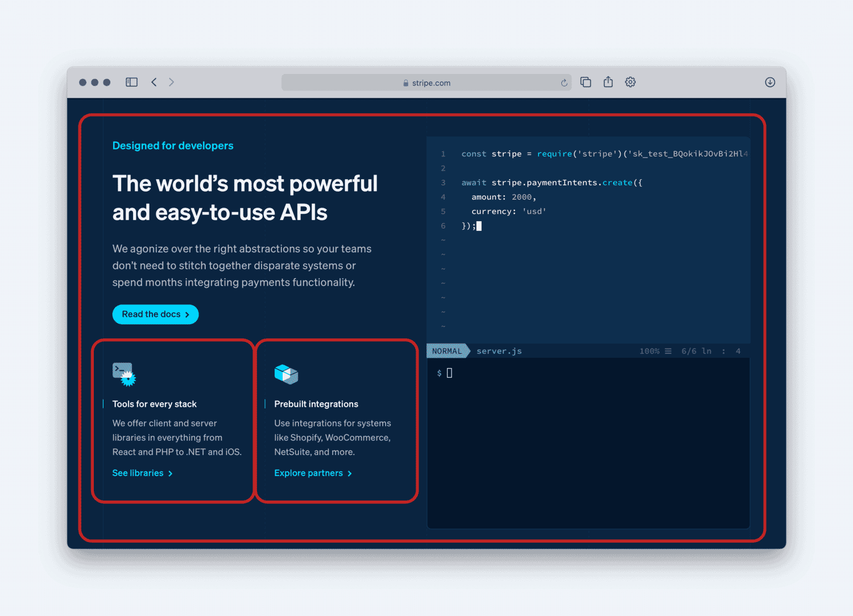
Task: Click the const stripe require line
Action: (604, 154)
